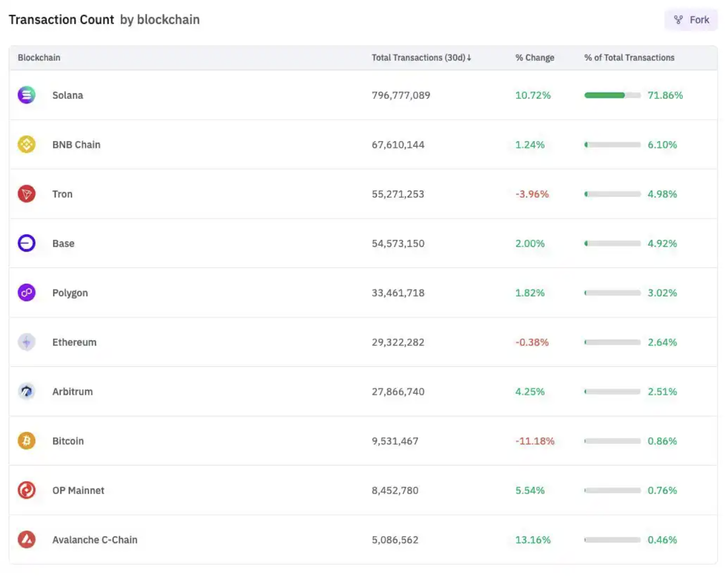
Task: Click the Fork button
Action: point(691,20)
